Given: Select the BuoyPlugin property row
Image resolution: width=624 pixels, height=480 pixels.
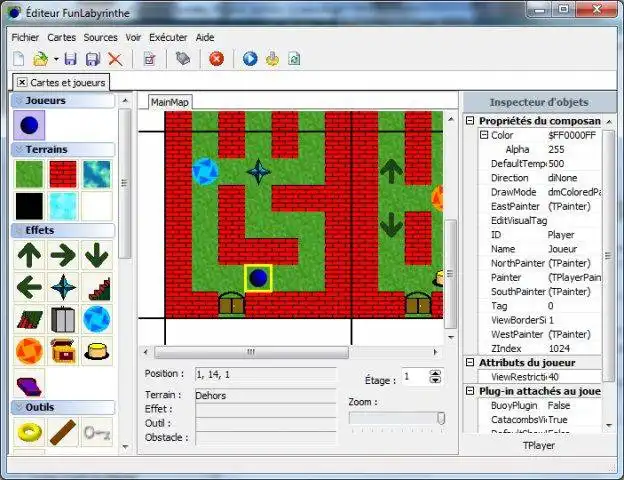Looking at the screenshot, I should 540,405.
